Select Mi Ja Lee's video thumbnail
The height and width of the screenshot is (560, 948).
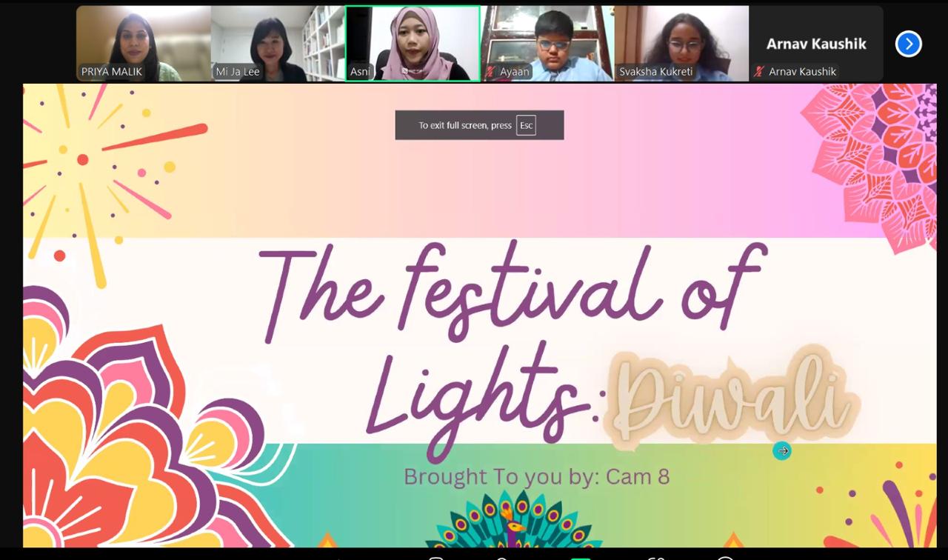(278, 44)
